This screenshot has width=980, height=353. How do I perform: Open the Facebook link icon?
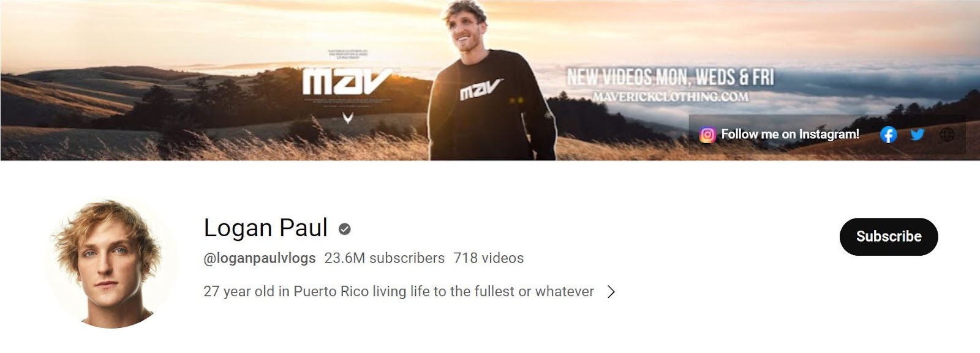point(888,135)
